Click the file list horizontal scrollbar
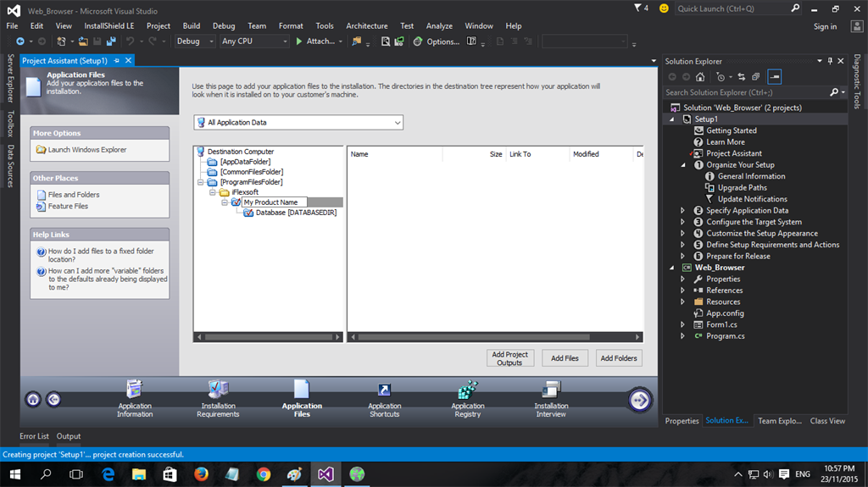The width and height of the screenshot is (868, 487). pyautogui.click(x=495, y=337)
